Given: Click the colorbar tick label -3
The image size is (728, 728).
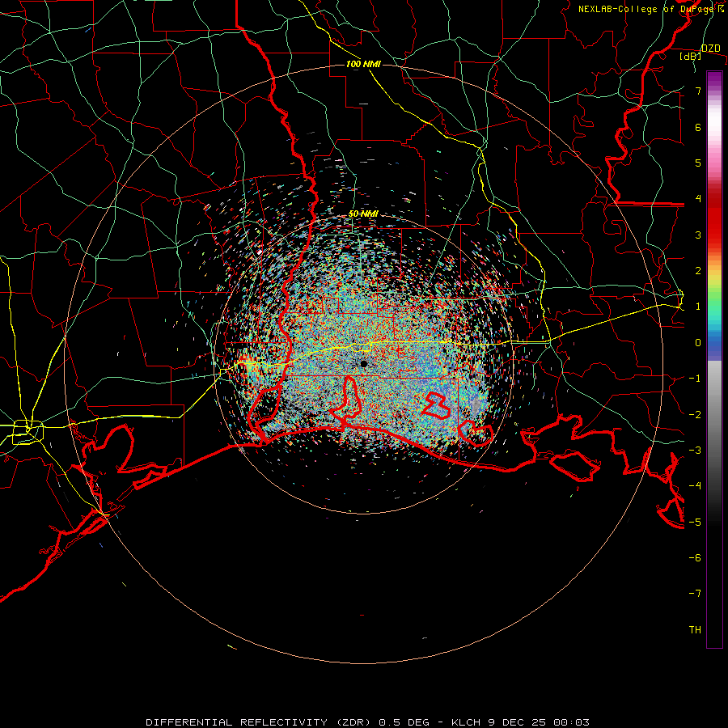Looking at the screenshot, I should click(695, 451).
